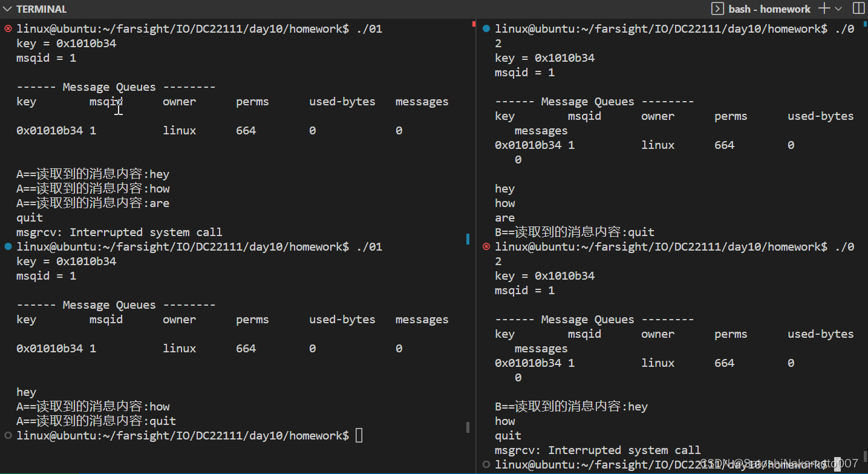
Task: Click the TERMINAL panel title
Action: pos(42,8)
